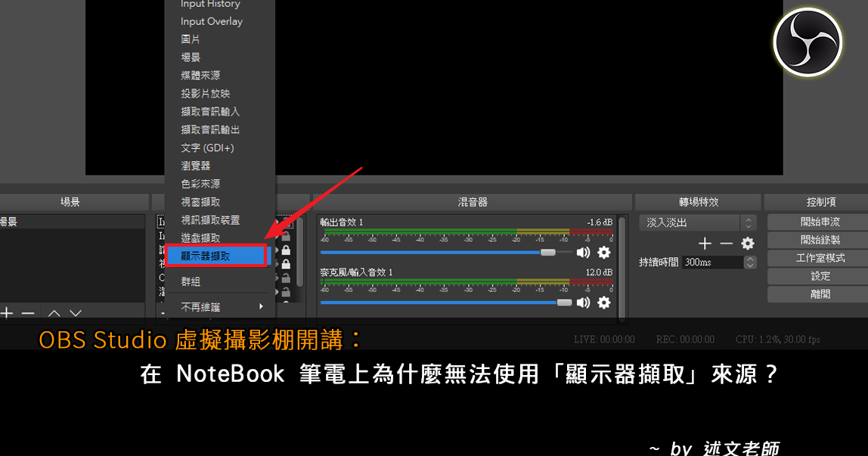Image resolution: width=868 pixels, height=456 pixels.
Task: Click the transition properties gear icon
Action: point(747,243)
